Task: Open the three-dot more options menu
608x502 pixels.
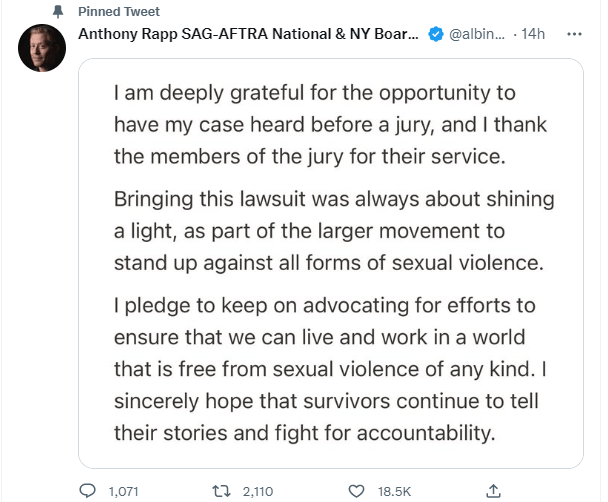Action: tap(575, 34)
